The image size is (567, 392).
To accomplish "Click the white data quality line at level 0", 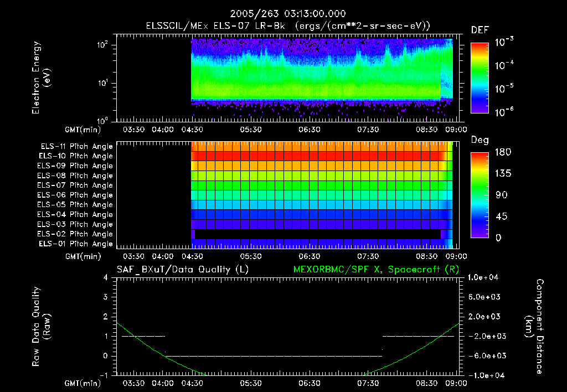I will pyautogui.click(x=274, y=356).
